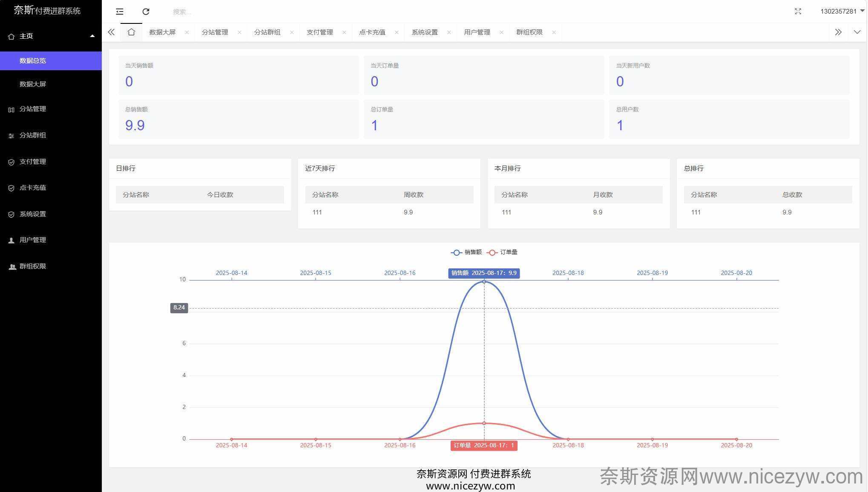Open 点卡充值 from sidebar menu
868x492 pixels.
(33, 188)
